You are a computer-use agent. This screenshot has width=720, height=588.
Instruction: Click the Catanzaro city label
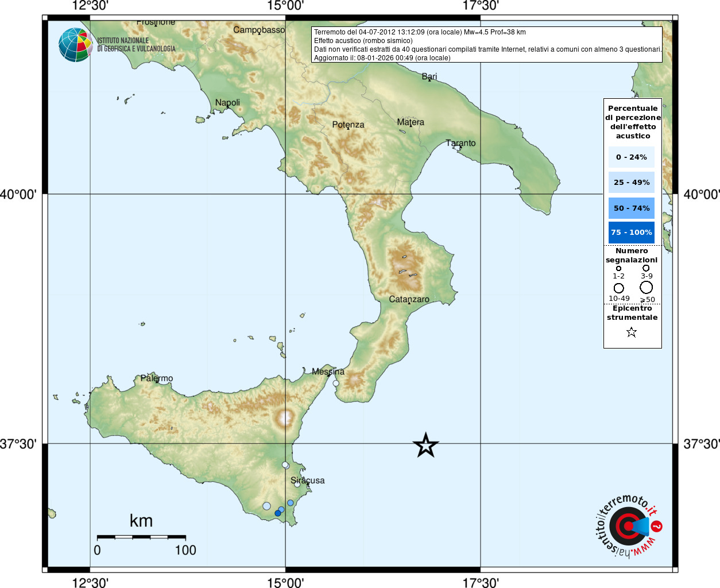tap(409, 299)
